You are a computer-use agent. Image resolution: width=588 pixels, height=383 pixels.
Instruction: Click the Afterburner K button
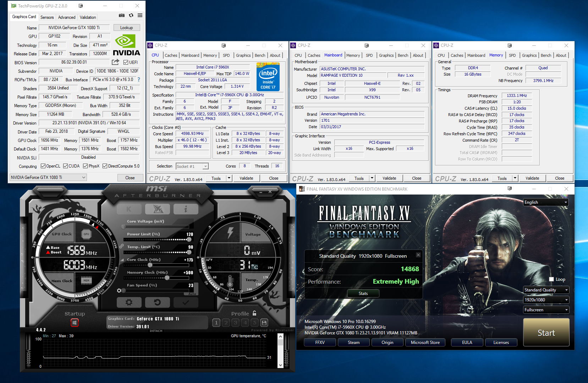(129, 209)
